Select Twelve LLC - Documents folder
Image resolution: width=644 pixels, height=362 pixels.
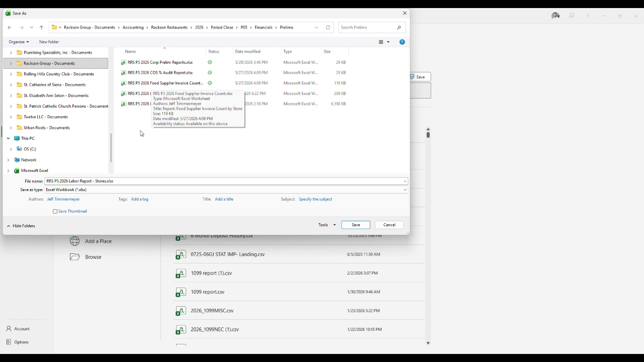coord(45,117)
